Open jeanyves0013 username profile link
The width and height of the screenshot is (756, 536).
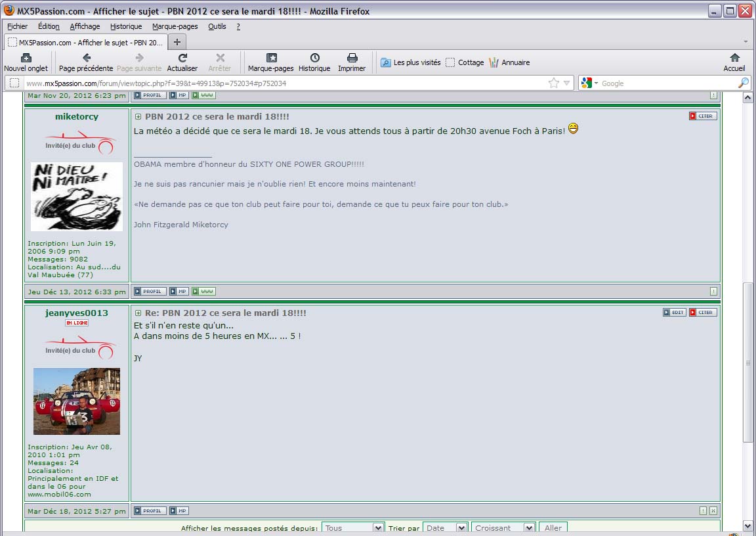77,313
